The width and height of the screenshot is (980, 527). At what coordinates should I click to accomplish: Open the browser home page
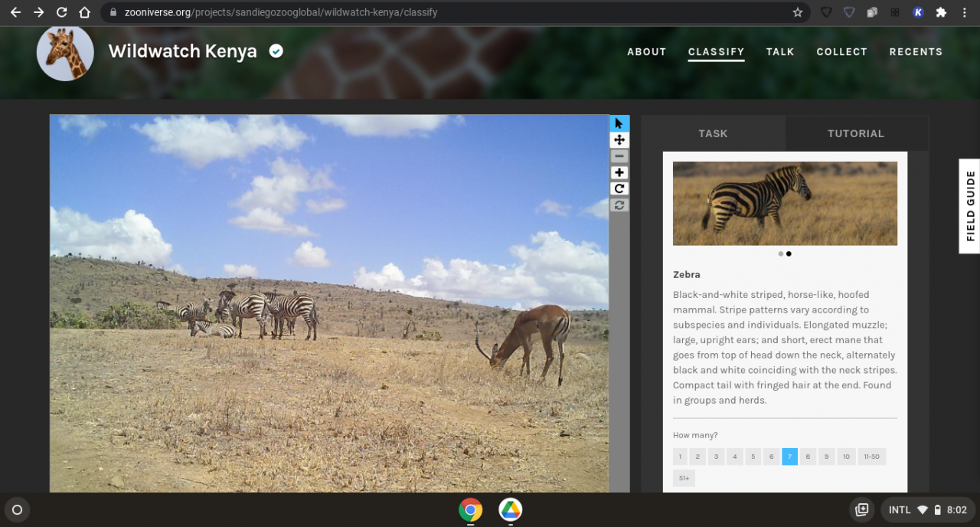click(x=84, y=12)
